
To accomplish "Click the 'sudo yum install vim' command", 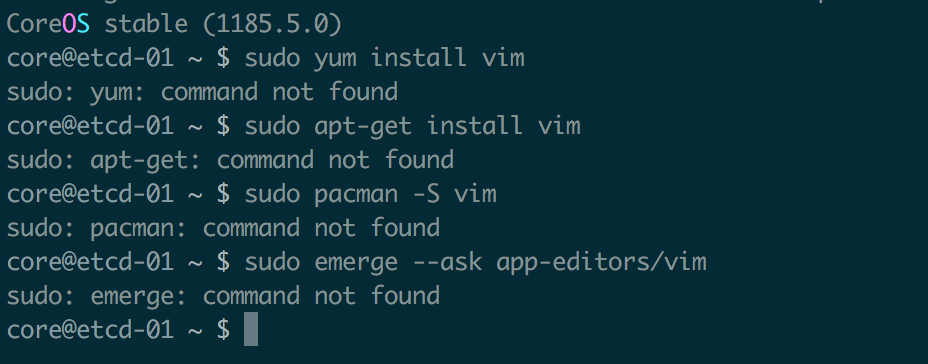I will click(x=385, y=59).
